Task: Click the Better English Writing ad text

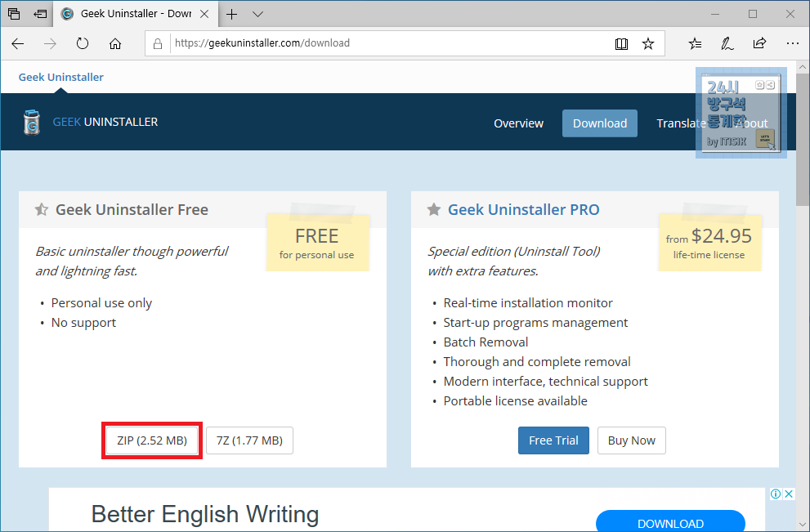Action: point(205,514)
